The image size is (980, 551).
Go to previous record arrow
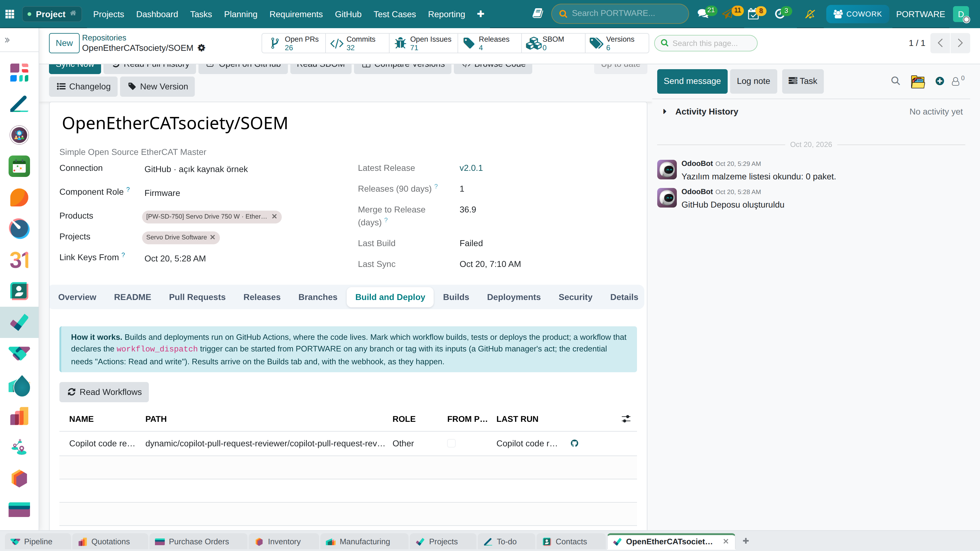click(x=940, y=43)
